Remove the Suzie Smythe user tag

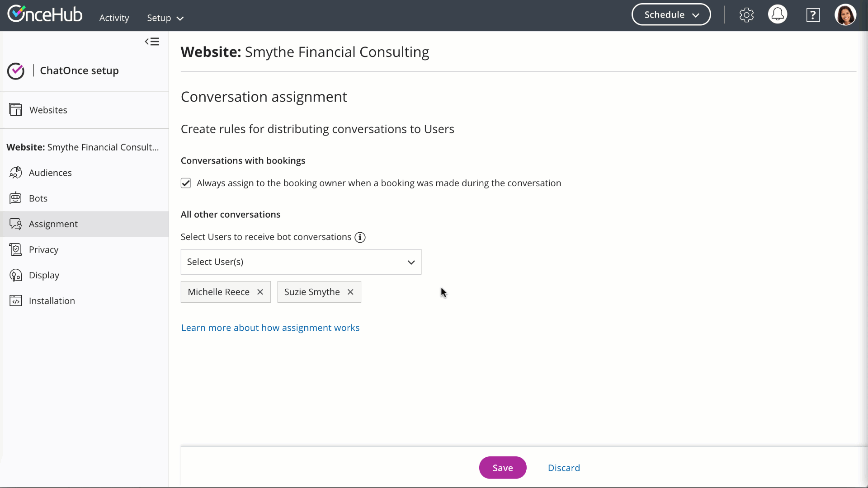[x=350, y=292]
